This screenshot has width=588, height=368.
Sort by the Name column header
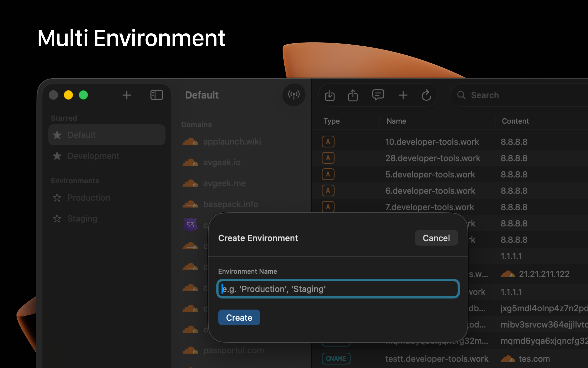(396, 121)
